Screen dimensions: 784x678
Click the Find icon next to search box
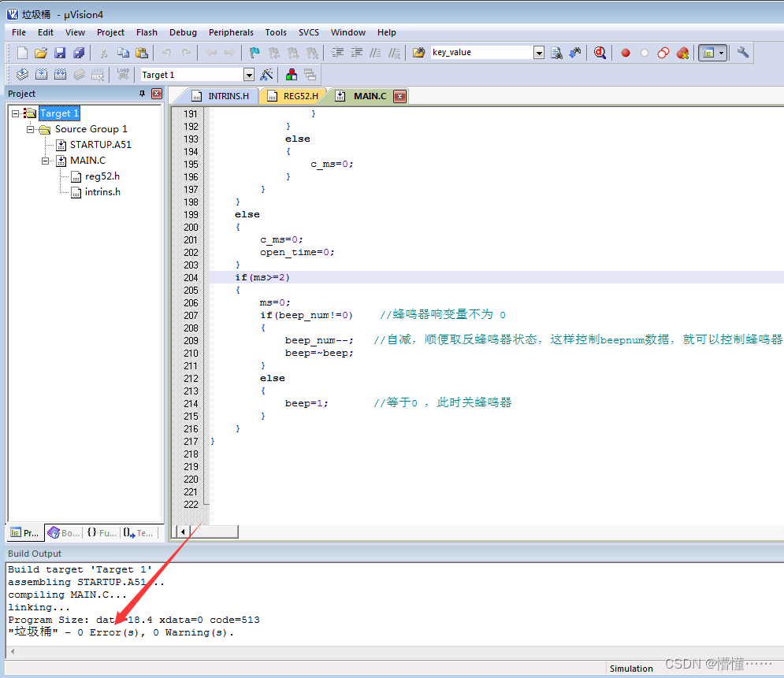pos(556,53)
